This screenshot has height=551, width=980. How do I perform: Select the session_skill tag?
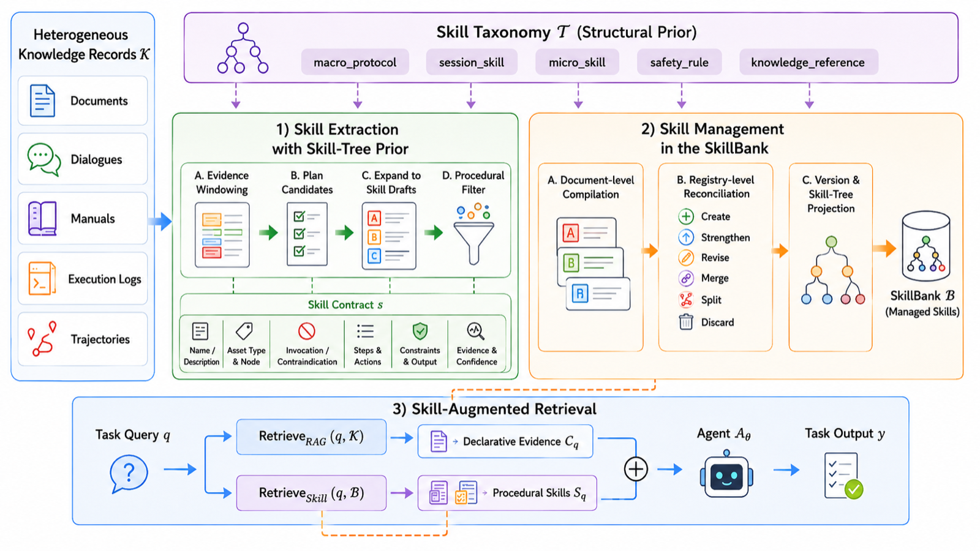click(472, 62)
